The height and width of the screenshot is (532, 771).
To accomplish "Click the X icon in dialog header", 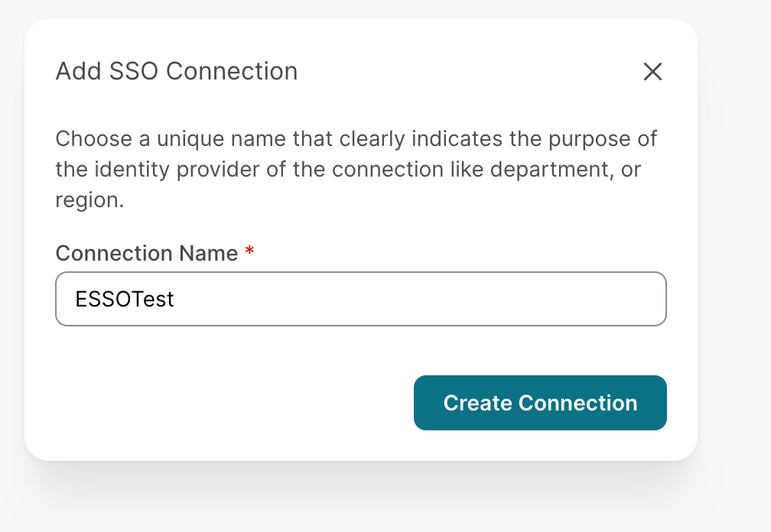I will 652,72.
